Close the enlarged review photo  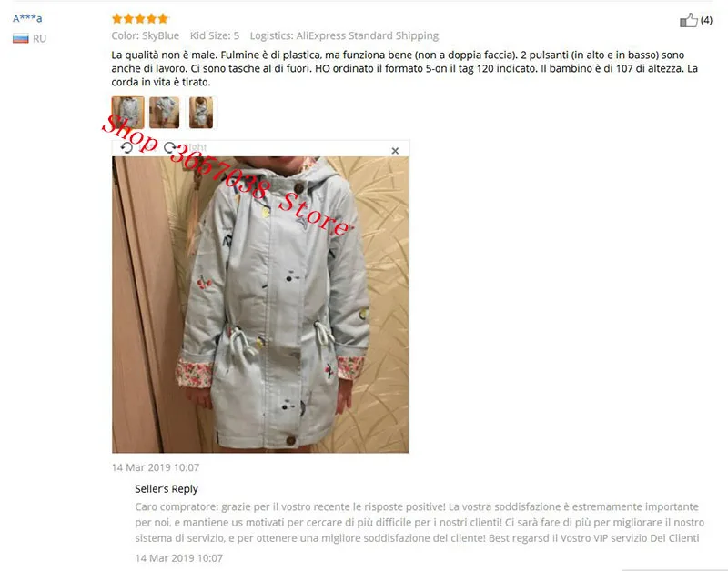(395, 151)
